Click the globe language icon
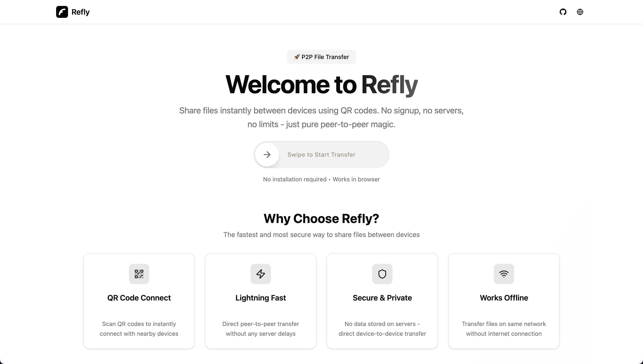The image size is (643, 364). click(x=580, y=12)
